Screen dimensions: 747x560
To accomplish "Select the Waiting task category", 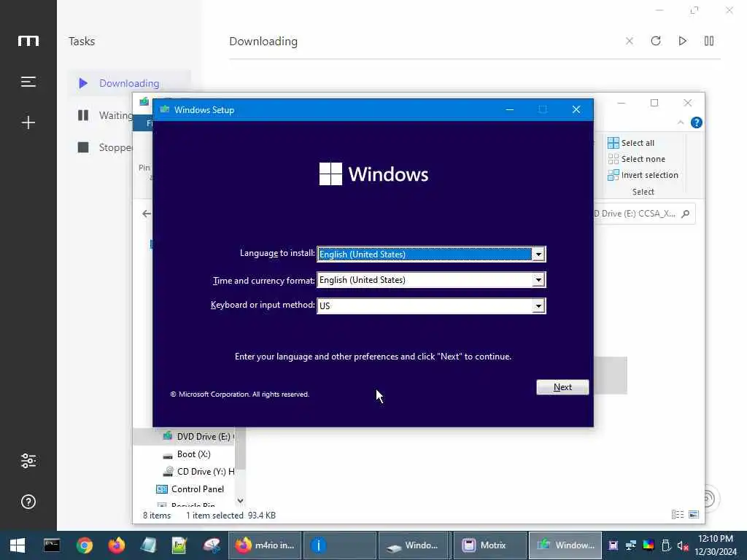I will tap(106, 115).
